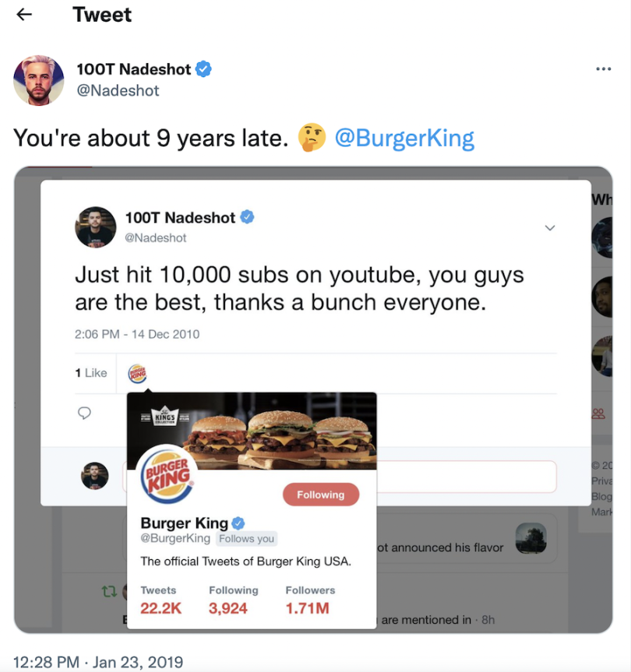The image size is (631, 672).
Task: Open the three-dot more options menu
Action: (603, 69)
